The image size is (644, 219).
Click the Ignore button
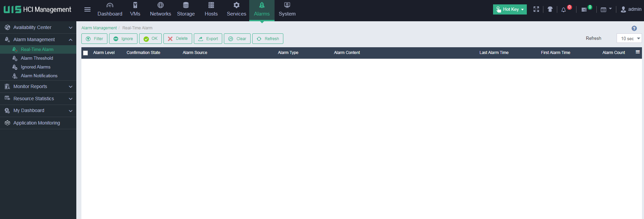tap(123, 39)
